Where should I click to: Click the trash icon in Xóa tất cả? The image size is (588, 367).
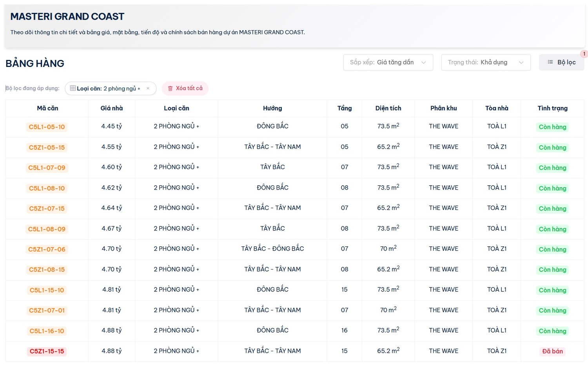point(170,89)
